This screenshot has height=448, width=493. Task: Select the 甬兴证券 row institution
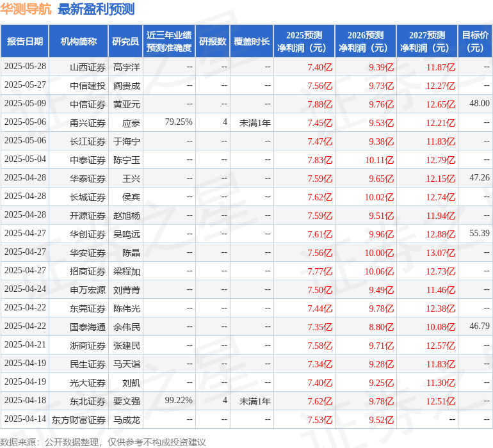click(x=88, y=122)
